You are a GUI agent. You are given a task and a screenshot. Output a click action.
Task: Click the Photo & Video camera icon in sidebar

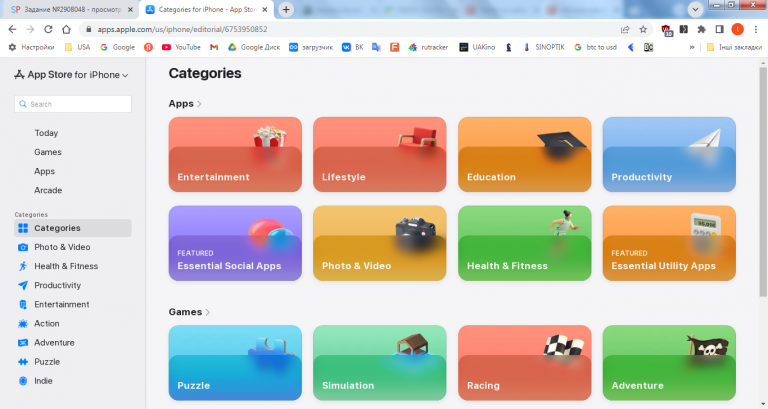23,247
